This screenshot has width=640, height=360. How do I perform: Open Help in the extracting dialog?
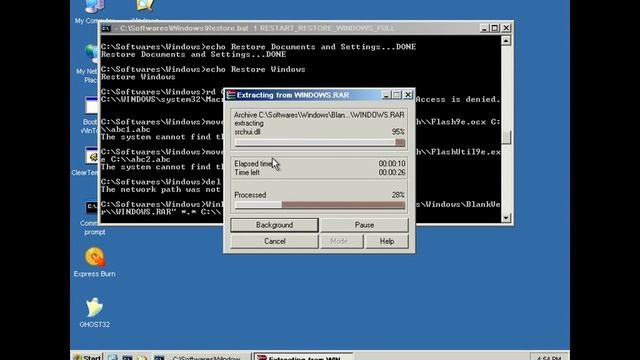tap(387, 241)
